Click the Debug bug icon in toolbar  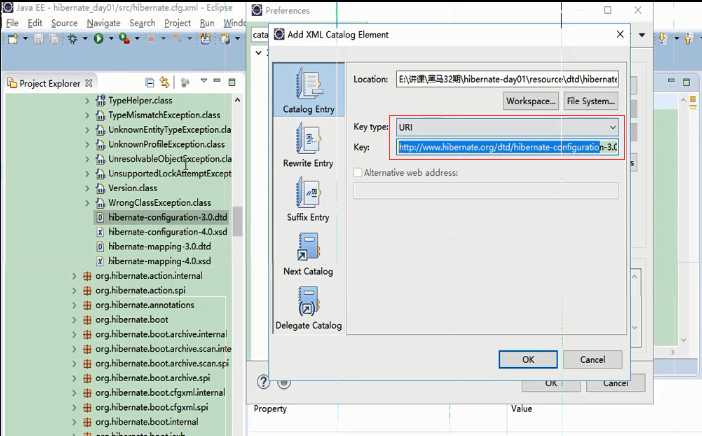click(72, 39)
